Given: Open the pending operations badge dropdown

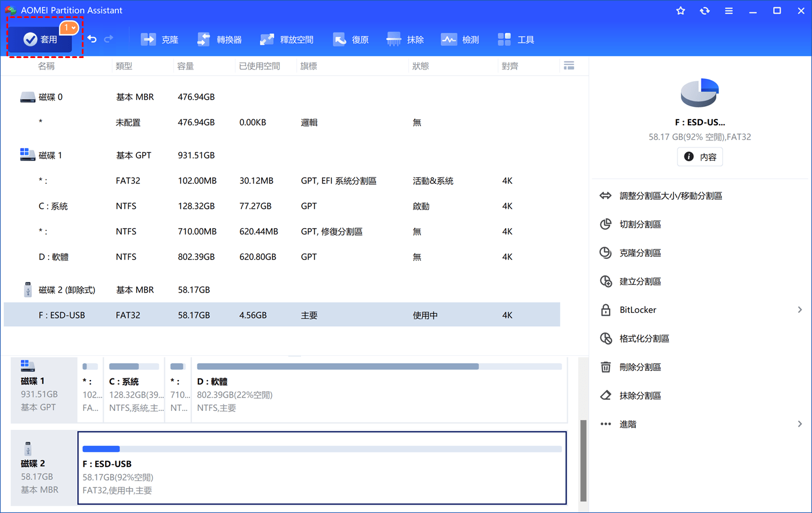Looking at the screenshot, I should click(70, 28).
